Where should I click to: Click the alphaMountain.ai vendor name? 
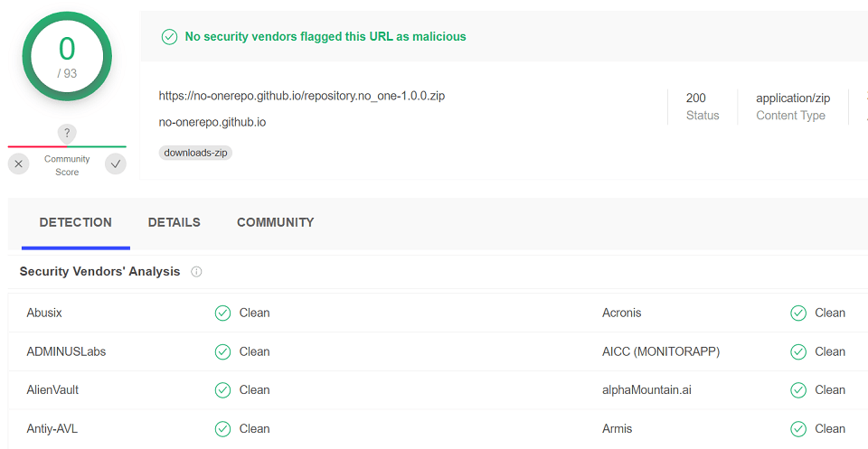(646, 390)
